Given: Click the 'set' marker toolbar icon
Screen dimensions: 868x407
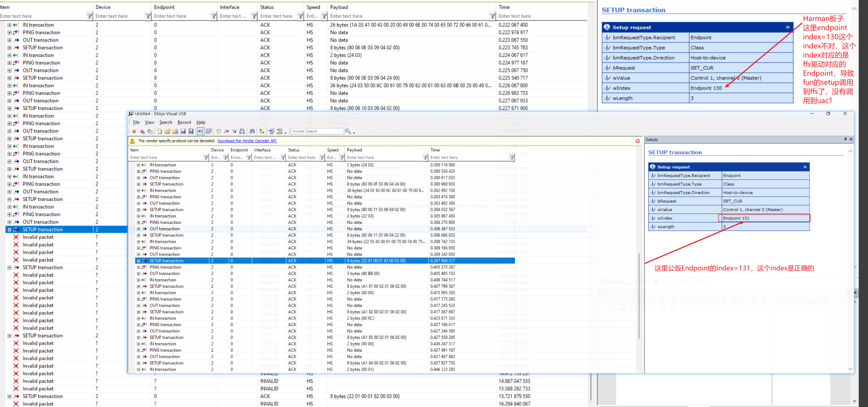Looking at the screenshot, I should (x=272, y=131).
